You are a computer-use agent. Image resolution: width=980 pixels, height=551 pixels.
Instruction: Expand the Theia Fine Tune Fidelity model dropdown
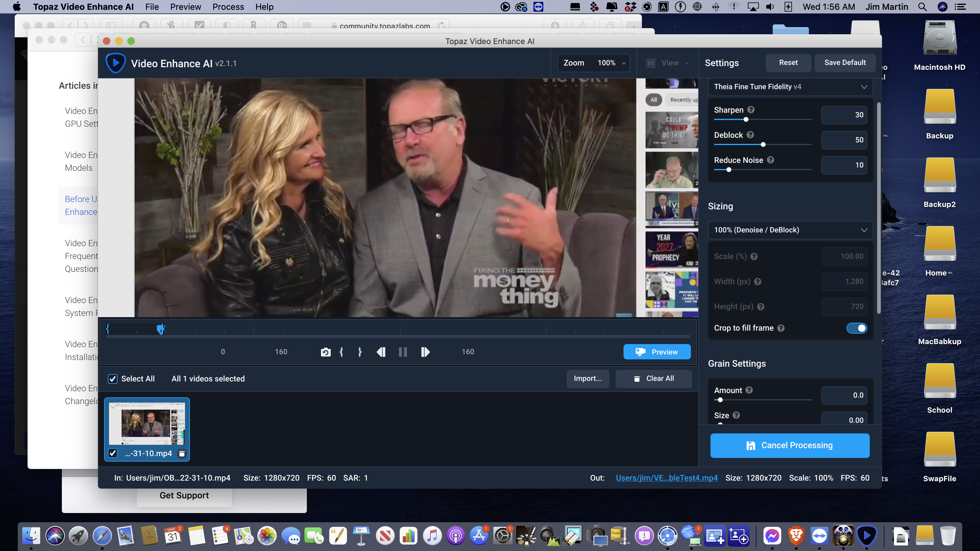(x=790, y=87)
